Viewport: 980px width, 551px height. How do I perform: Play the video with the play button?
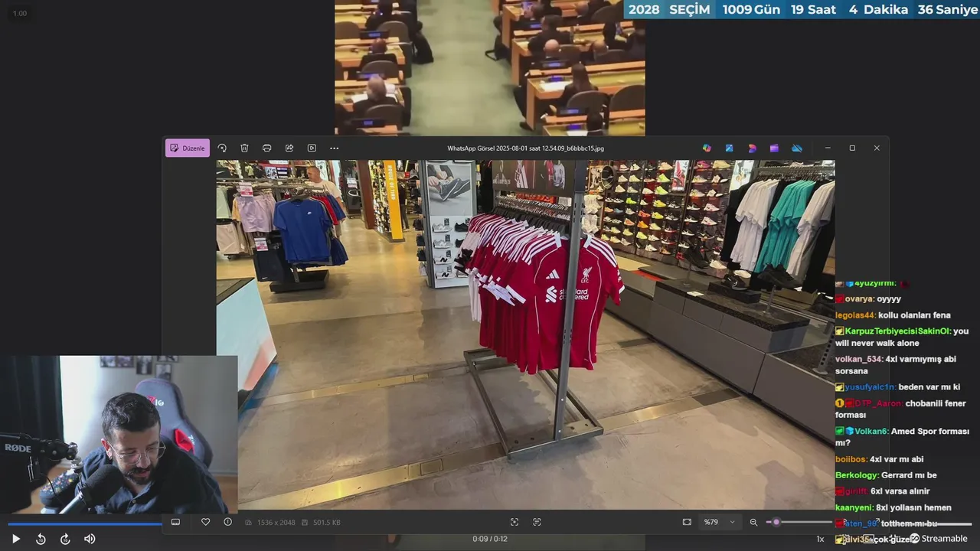(x=15, y=539)
